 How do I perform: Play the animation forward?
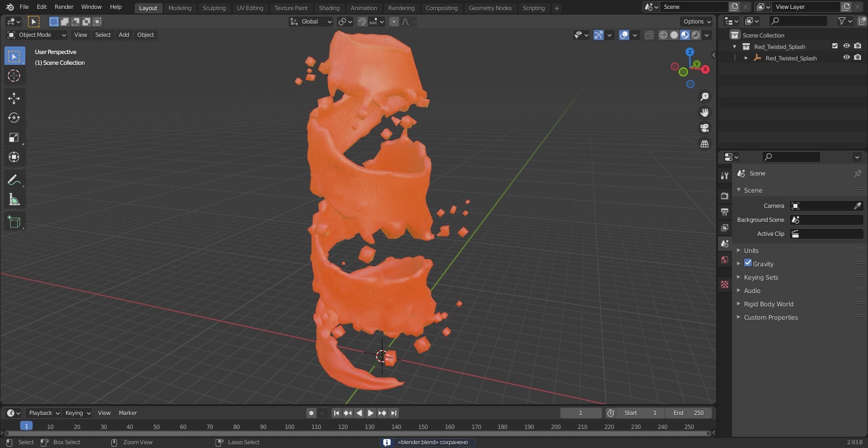click(371, 413)
